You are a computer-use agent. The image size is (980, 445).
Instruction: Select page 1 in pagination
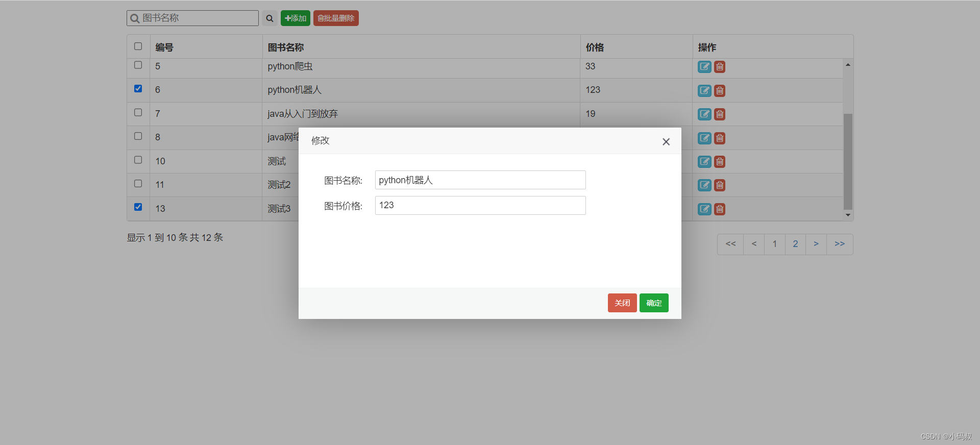(x=775, y=244)
